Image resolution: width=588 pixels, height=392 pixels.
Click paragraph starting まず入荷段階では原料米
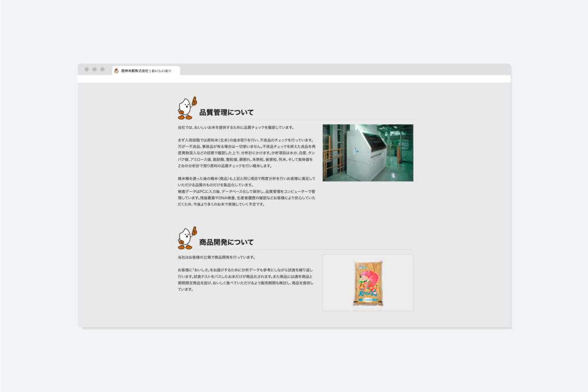(246, 153)
